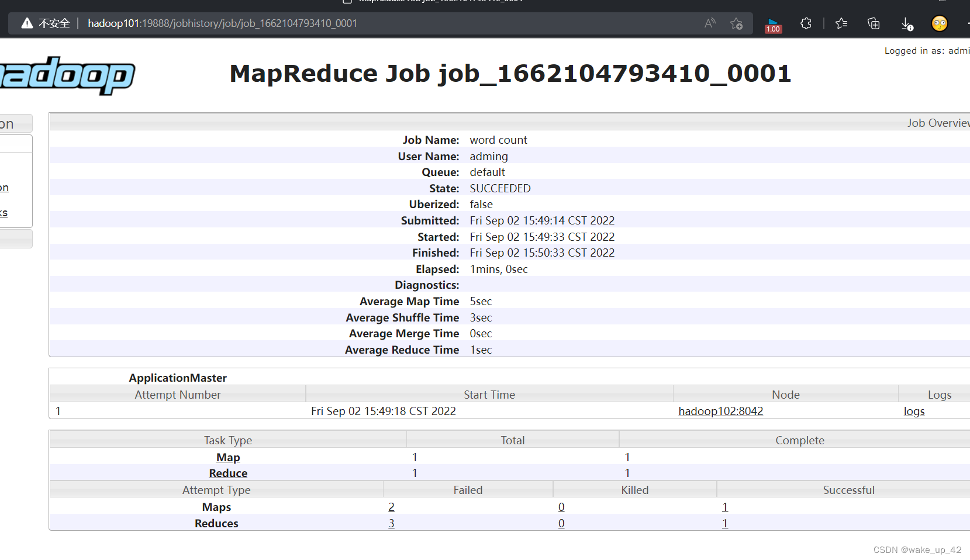This screenshot has width=970, height=560.
Task: Add page to favorites star icon
Action: click(x=736, y=23)
